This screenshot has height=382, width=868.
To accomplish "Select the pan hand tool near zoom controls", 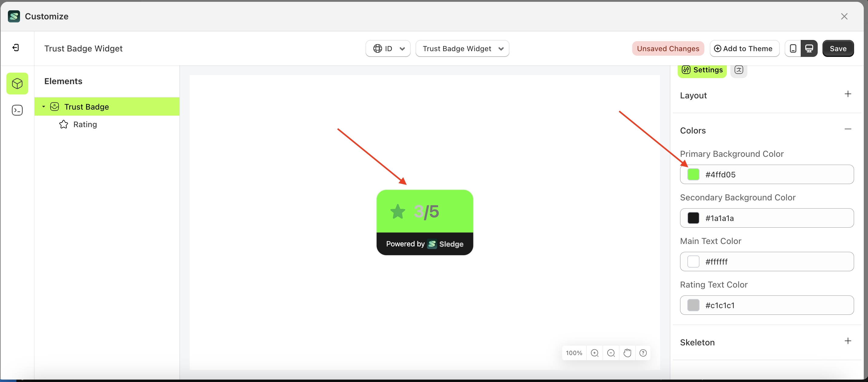I will (x=627, y=353).
